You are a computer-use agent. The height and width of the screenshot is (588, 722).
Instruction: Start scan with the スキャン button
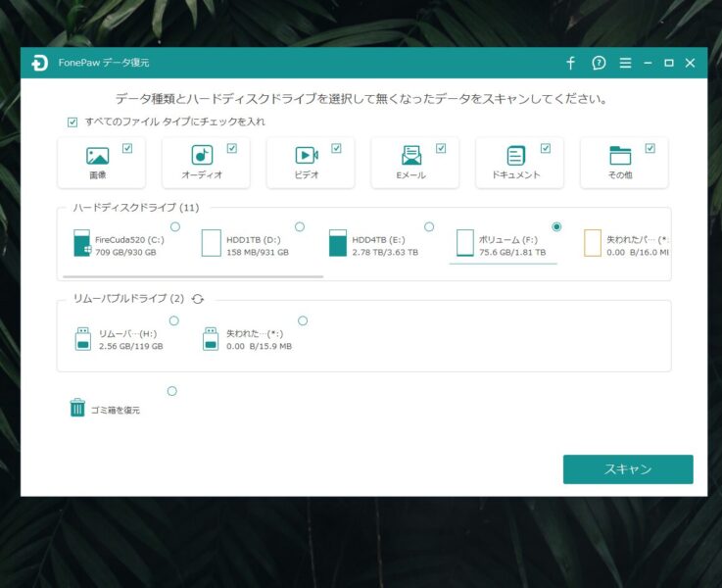tap(628, 469)
